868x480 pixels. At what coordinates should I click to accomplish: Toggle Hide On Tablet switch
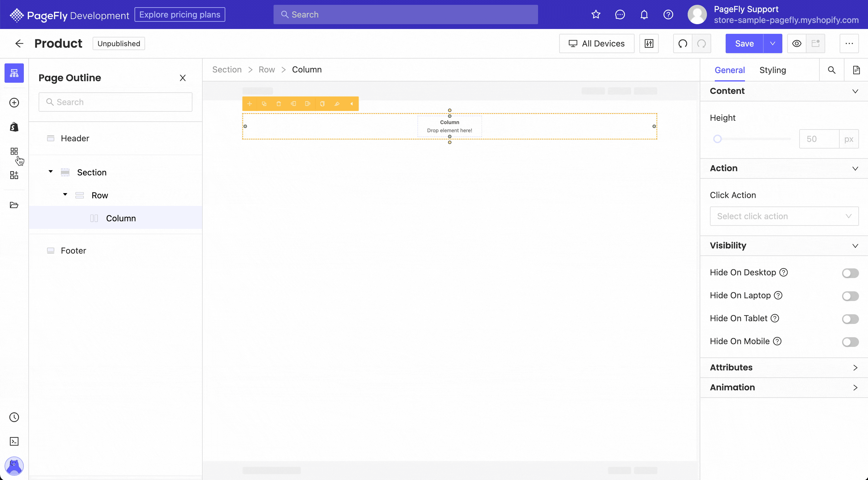(x=850, y=319)
